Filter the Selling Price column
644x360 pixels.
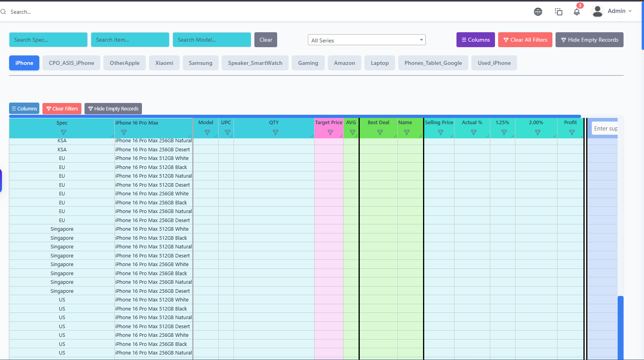[440, 132]
